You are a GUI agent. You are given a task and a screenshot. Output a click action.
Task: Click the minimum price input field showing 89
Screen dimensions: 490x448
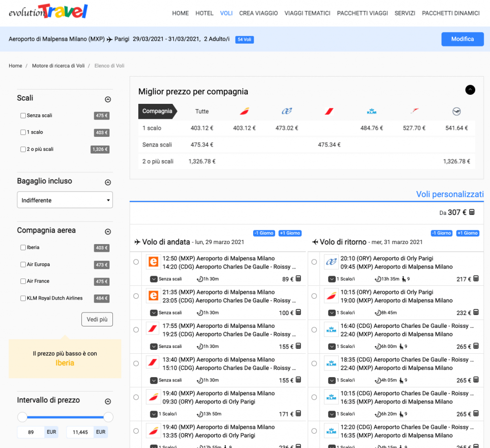pos(31,432)
